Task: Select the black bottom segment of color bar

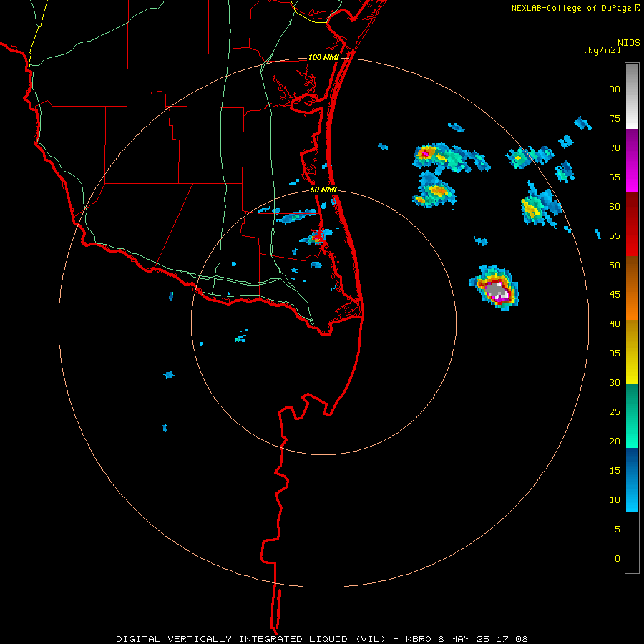Action: [632, 542]
